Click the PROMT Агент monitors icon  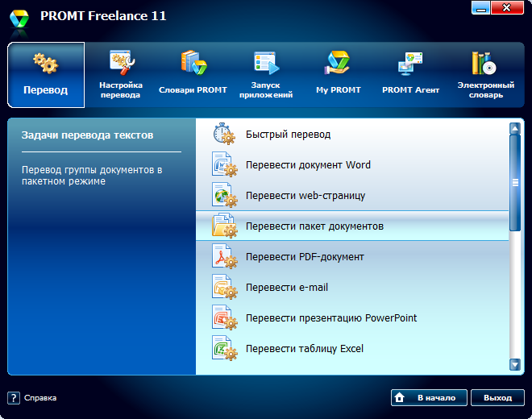point(410,64)
